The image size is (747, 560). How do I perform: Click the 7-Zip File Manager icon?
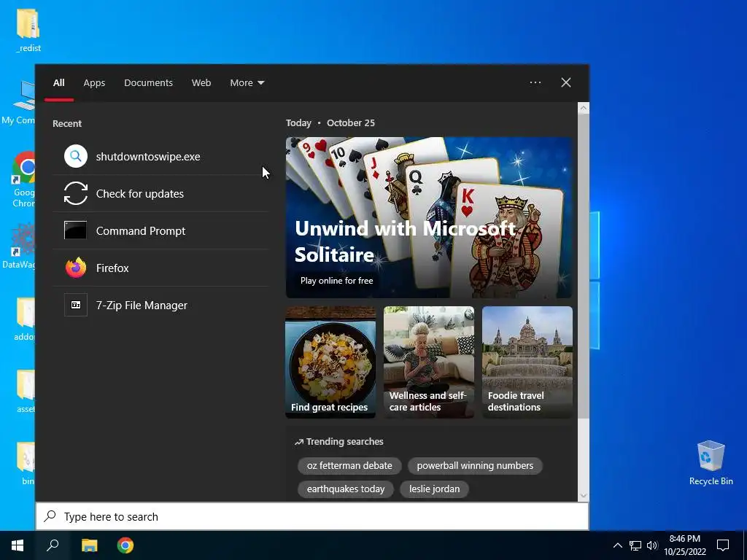coord(76,305)
